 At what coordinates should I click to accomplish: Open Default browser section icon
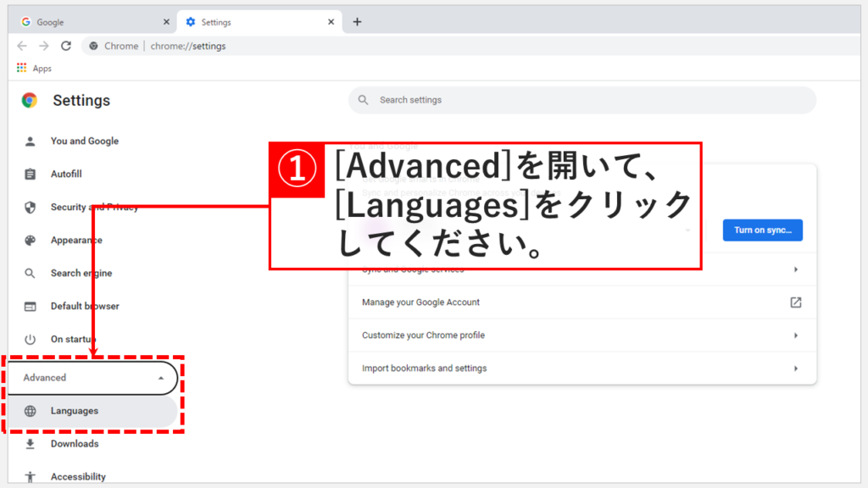tap(31, 307)
